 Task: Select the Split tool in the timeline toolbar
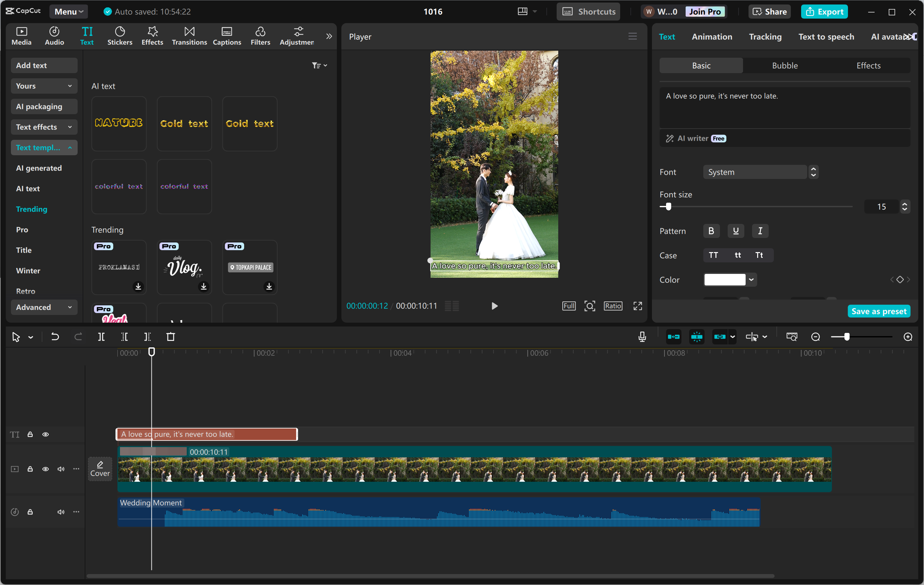[102, 337]
